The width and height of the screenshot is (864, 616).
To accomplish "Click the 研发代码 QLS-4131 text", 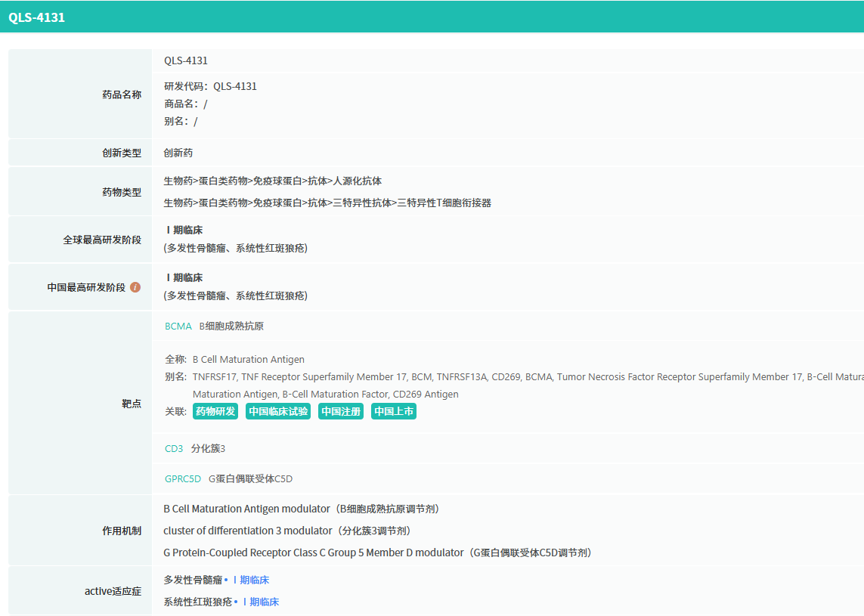I will 211,87.
